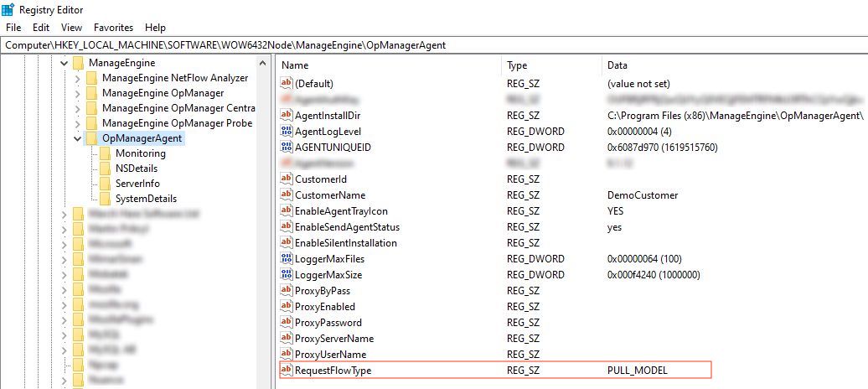868x389 pixels.
Task: Click the (value not set) data cell
Action: (638, 84)
